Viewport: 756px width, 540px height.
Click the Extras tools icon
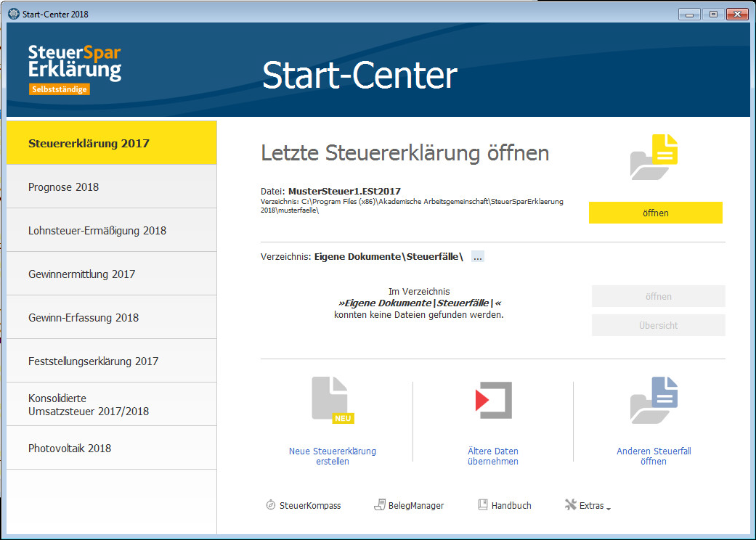click(x=570, y=504)
